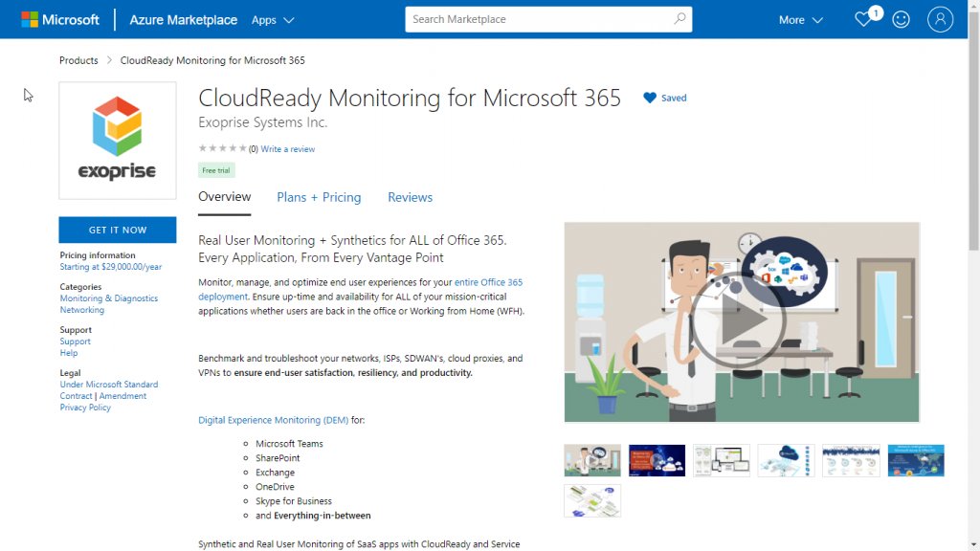Image resolution: width=980 pixels, height=551 pixels.
Task: Select the second thumbnail with dark blue video
Action: 657,460
